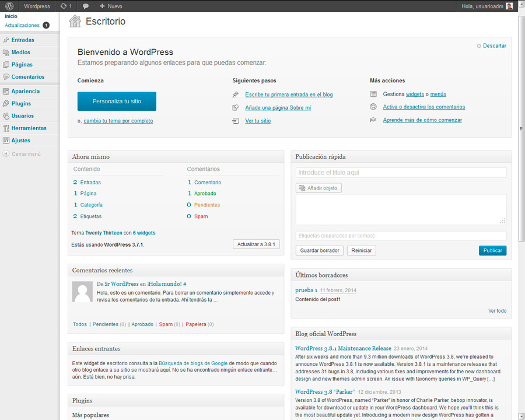Screen dimensions: 525x420
Task: Collapse the Publicación rápida widget header
Action: (x=401, y=157)
